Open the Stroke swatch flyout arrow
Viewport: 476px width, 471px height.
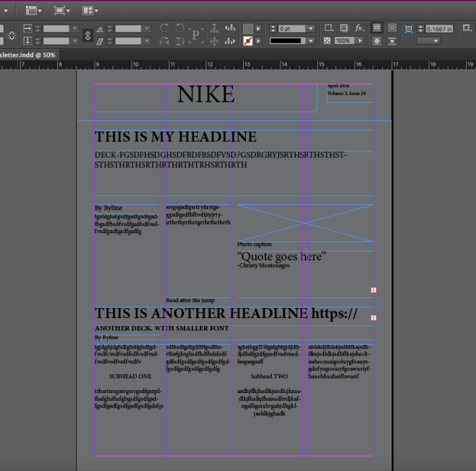point(258,40)
